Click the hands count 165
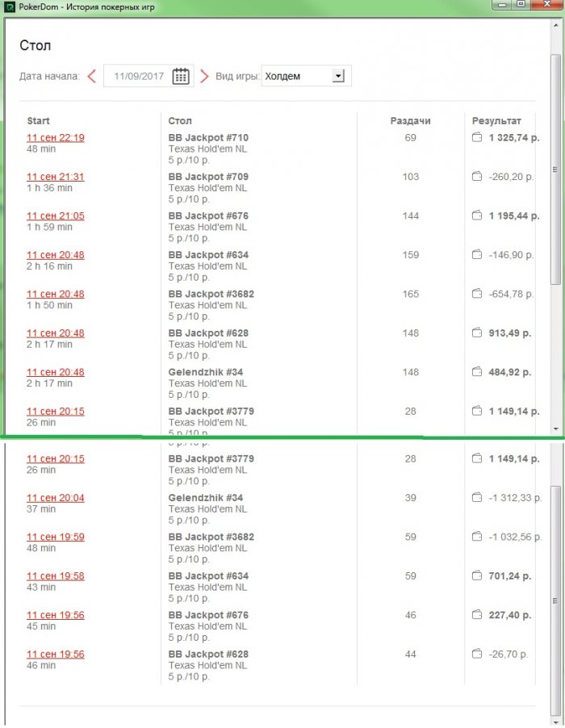 410,294
